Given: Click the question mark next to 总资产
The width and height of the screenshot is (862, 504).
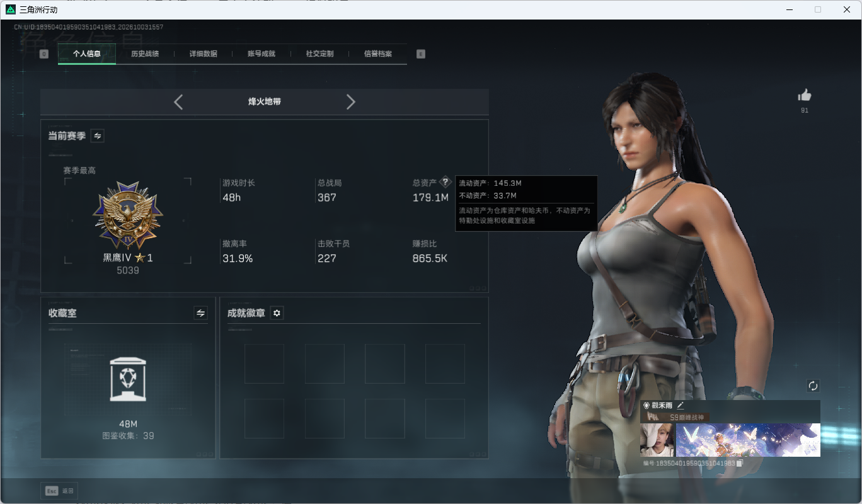Looking at the screenshot, I should click(445, 182).
